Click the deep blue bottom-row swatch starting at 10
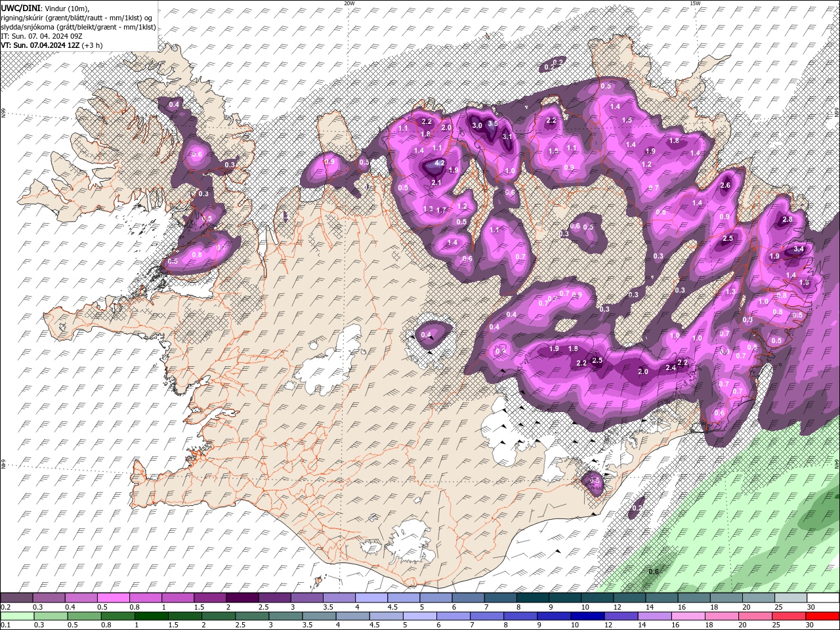Image resolution: width=840 pixels, height=630 pixels. 587,616
